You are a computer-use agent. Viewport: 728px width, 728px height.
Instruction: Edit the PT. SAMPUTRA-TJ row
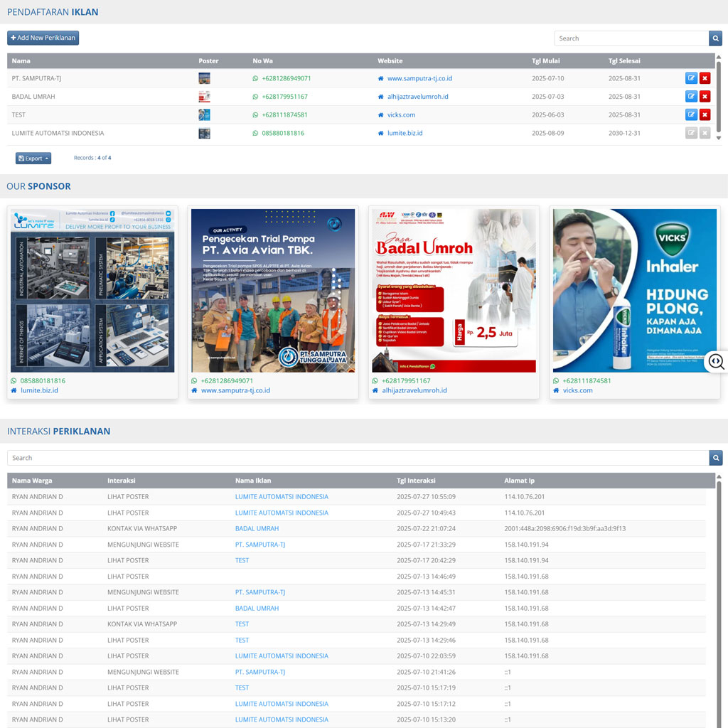click(691, 78)
